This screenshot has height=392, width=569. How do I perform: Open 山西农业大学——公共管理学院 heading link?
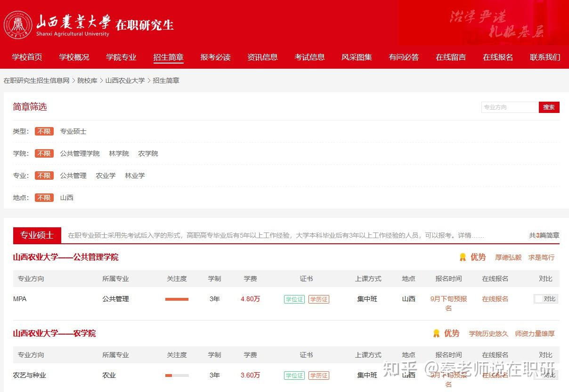(65, 257)
